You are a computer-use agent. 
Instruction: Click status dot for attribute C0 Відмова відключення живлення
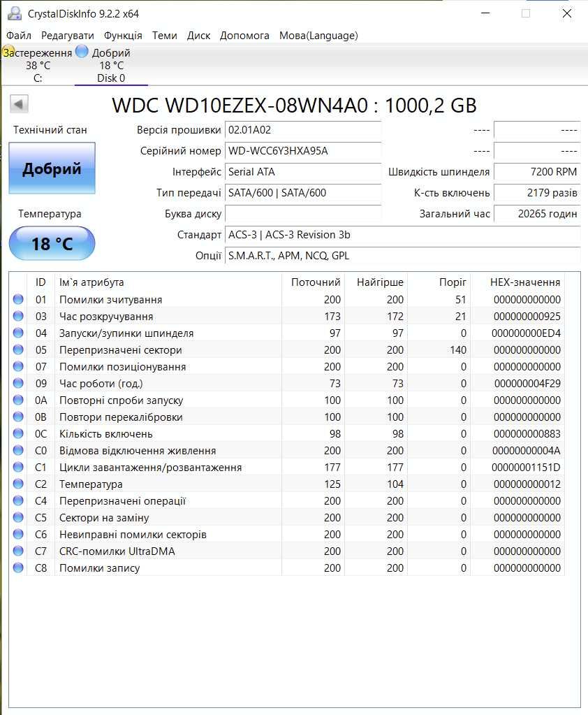tap(18, 450)
